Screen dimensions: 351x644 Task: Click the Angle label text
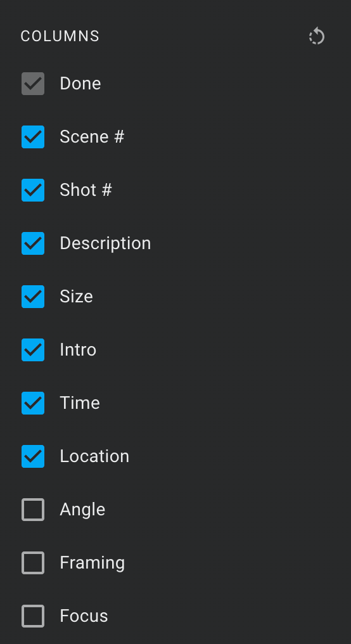[x=82, y=510]
